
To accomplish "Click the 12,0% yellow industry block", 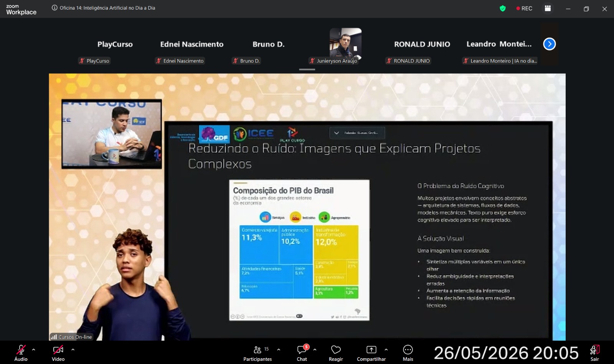I will point(336,242).
